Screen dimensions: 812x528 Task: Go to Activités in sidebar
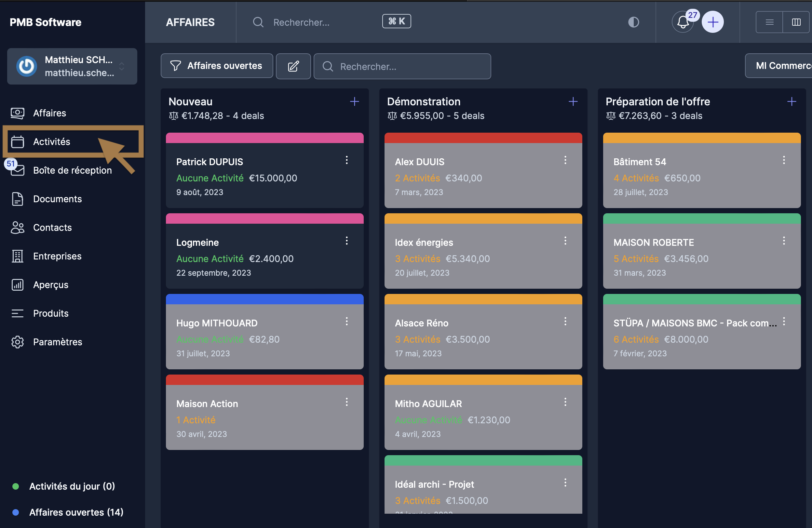[51, 142]
